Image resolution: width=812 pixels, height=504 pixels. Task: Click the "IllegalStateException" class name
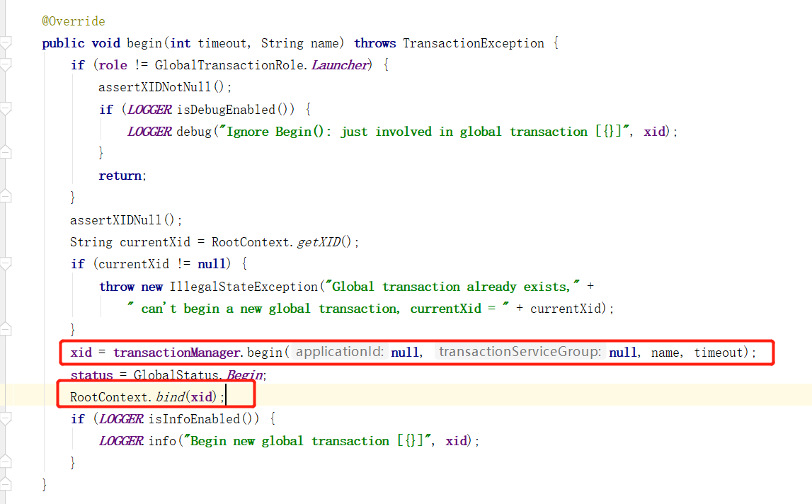click(x=244, y=287)
